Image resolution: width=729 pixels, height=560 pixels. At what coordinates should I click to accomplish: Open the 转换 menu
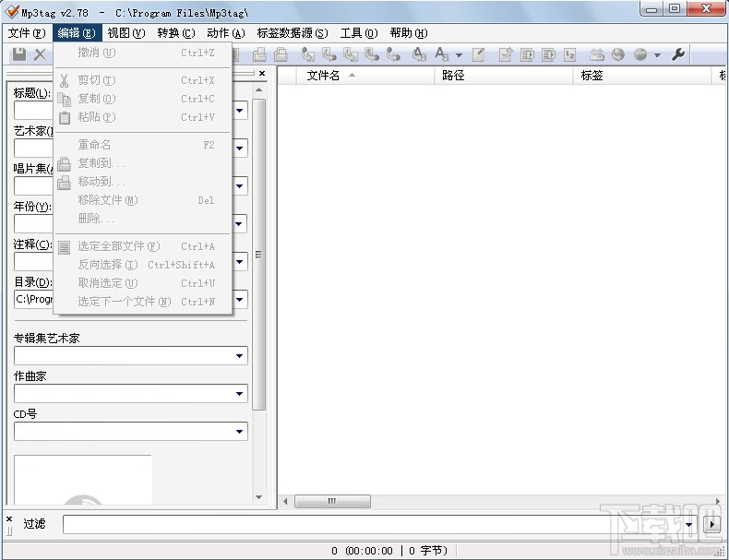pos(175,33)
